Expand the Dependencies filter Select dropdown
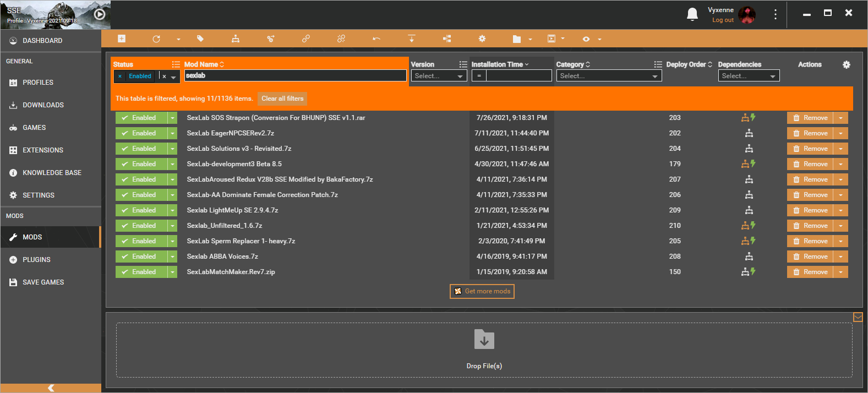This screenshot has height=393, width=868. coord(749,76)
